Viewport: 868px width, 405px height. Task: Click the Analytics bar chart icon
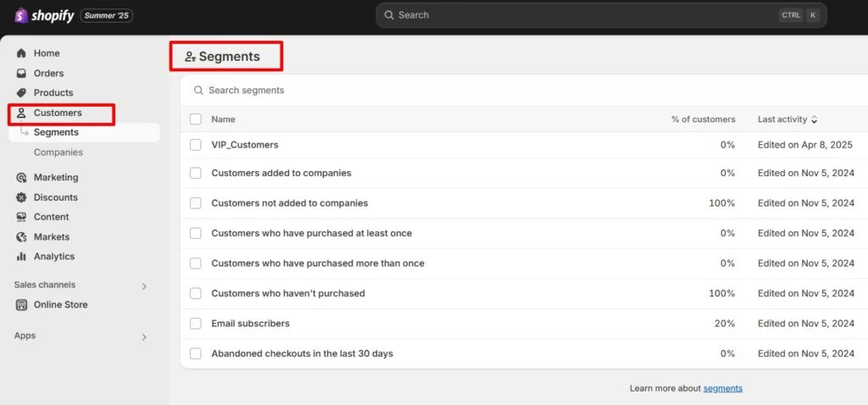pos(21,256)
